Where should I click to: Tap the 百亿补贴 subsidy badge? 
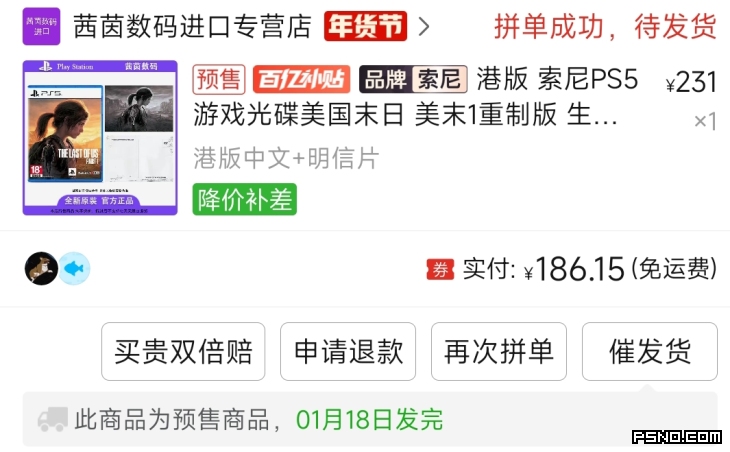[x=302, y=79]
